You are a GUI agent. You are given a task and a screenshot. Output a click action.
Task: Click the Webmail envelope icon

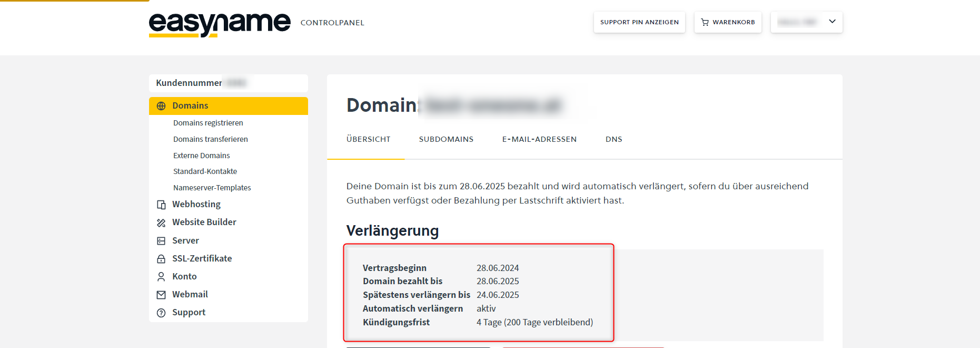tap(161, 295)
